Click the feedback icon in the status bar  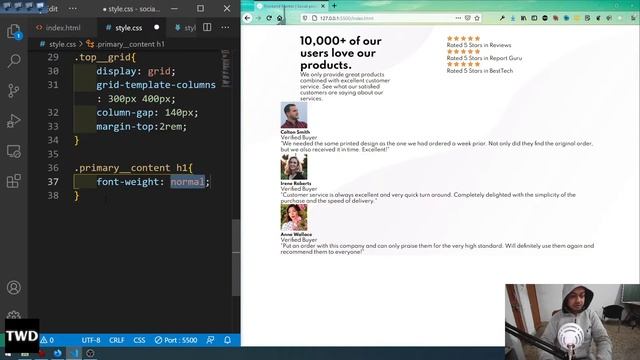point(210,340)
